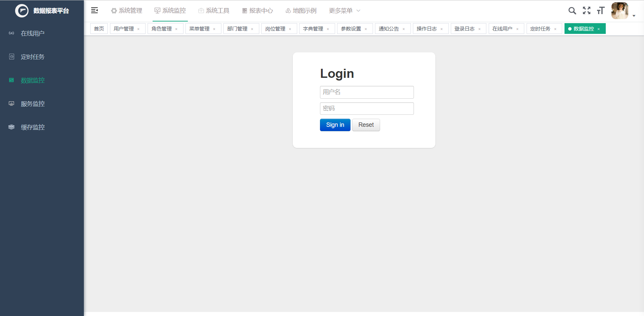The width and height of the screenshot is (644, 316).
Task: Click the font size adjustment icon
Action: tap(600, 10)
